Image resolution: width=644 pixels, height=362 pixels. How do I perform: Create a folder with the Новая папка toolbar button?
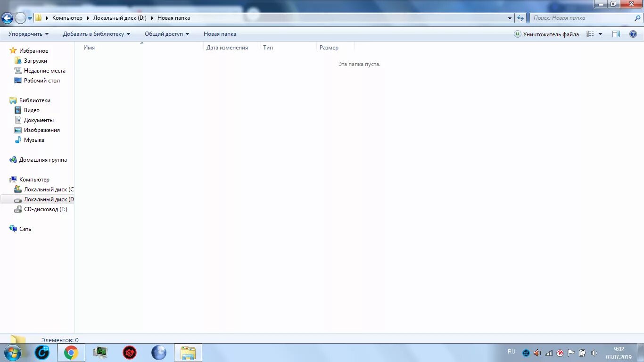(x=220, y=34)
